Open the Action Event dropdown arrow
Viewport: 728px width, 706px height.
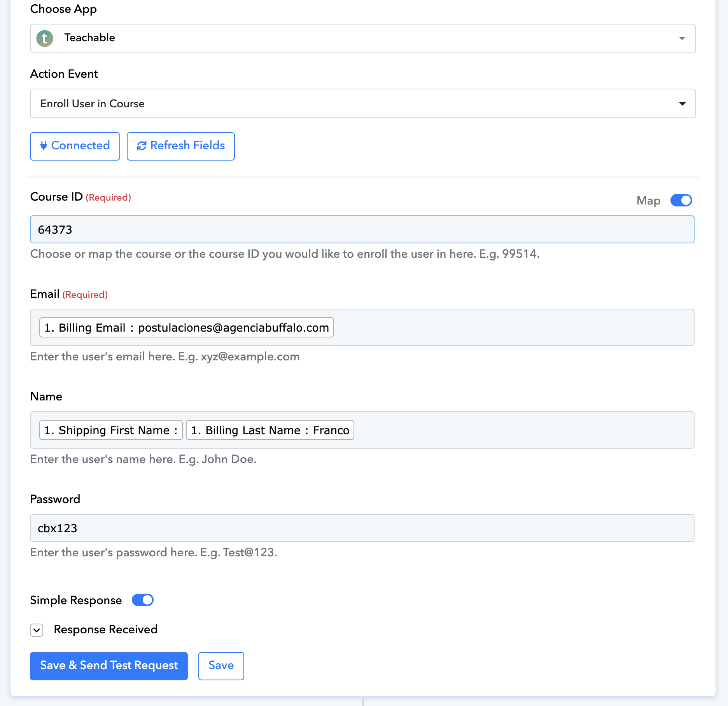click(x=682, y=103)
